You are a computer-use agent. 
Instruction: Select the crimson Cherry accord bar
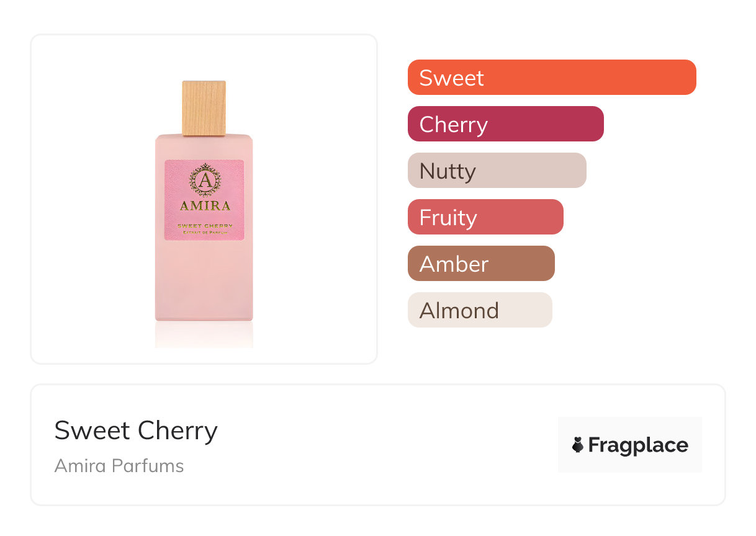point(505,124)
